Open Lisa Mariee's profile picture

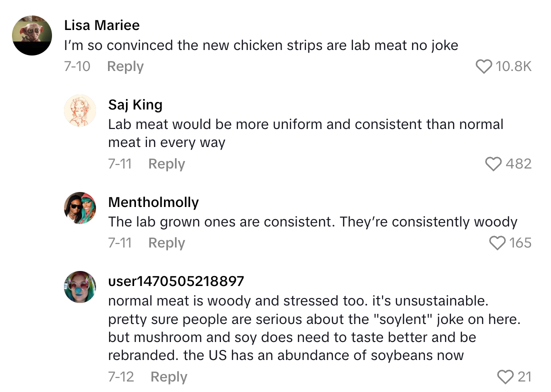point(31,35)
